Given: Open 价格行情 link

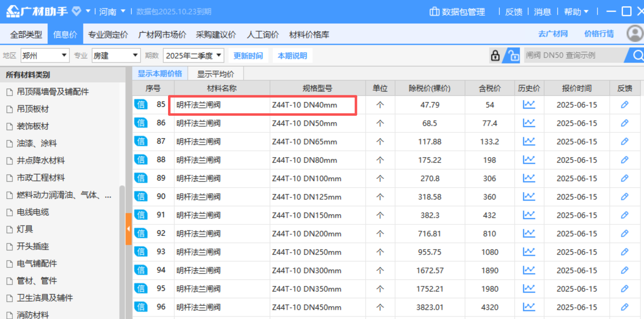Looking at the screenshot, I should point(599,34).
